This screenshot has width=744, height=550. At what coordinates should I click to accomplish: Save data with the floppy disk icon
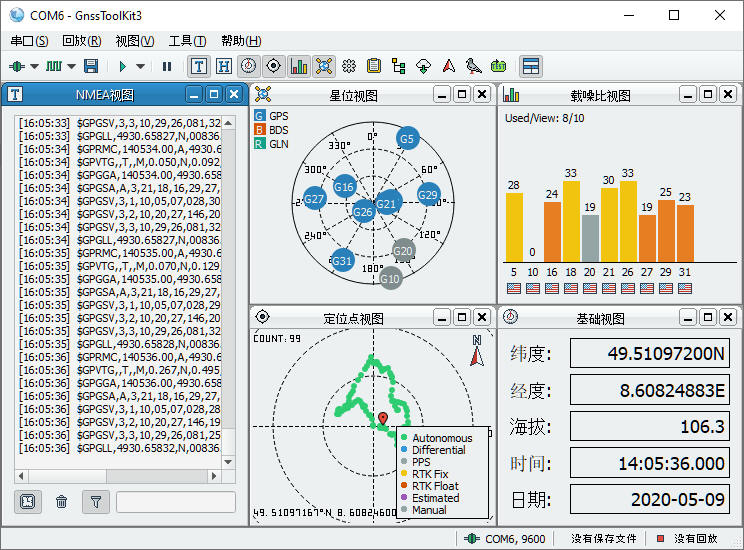(x=91, y=66)
